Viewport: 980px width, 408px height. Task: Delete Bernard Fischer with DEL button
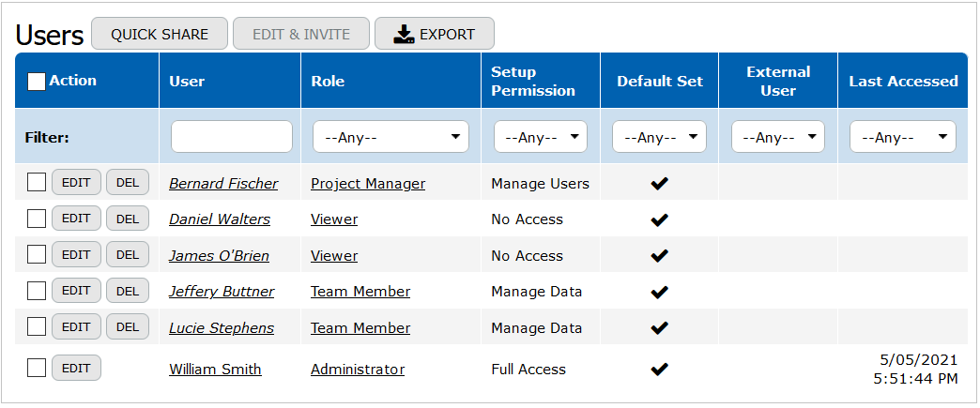(x=128, y=183)
